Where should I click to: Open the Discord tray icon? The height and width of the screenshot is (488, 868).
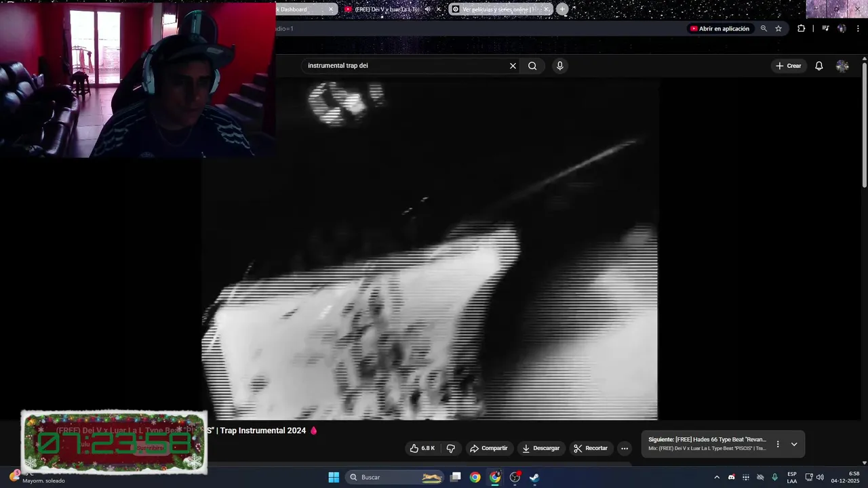coord(731,477)
